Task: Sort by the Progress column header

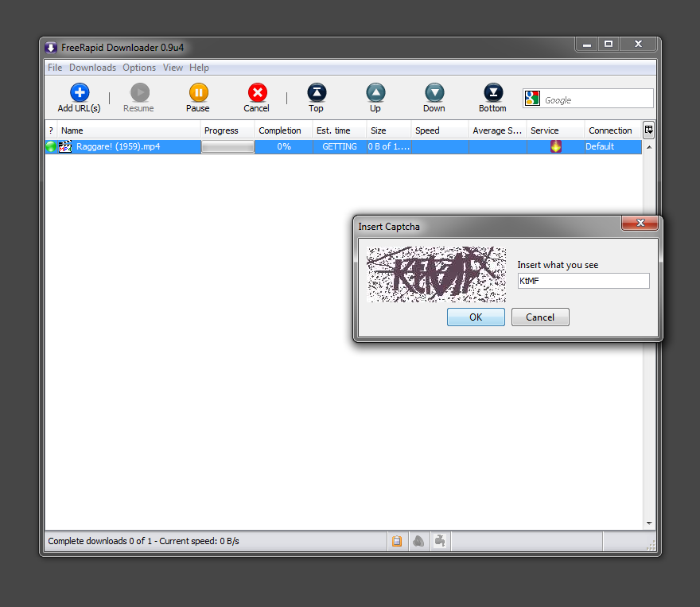Action: coord(227,130)
